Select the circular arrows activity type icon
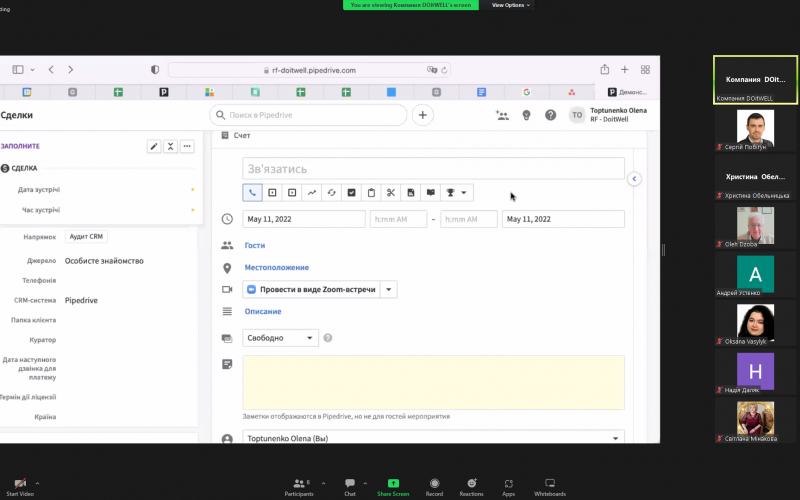800x500 pixels. click(332, 193)
